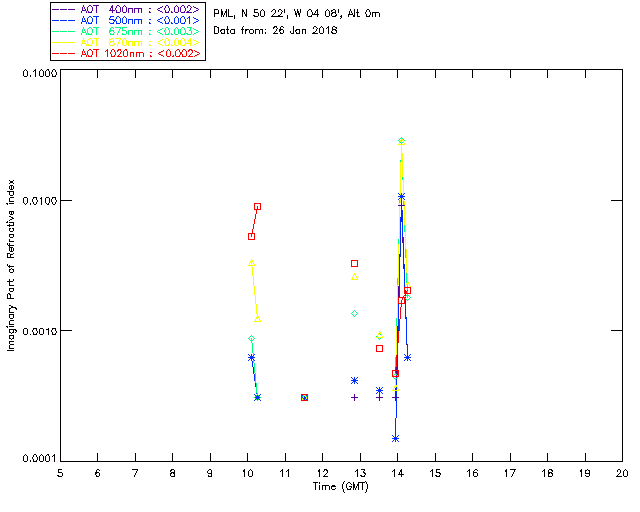Click x-axis tick label 20

[622, 473]
